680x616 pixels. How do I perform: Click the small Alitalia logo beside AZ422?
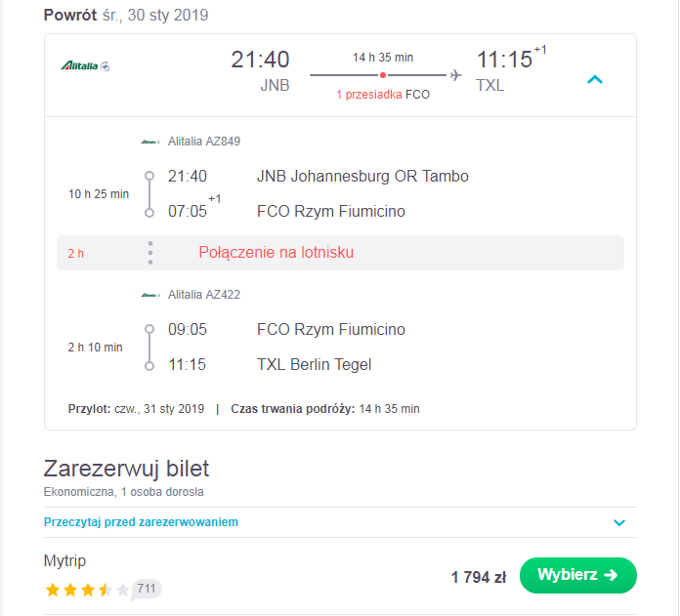click(x=150, y=295)
